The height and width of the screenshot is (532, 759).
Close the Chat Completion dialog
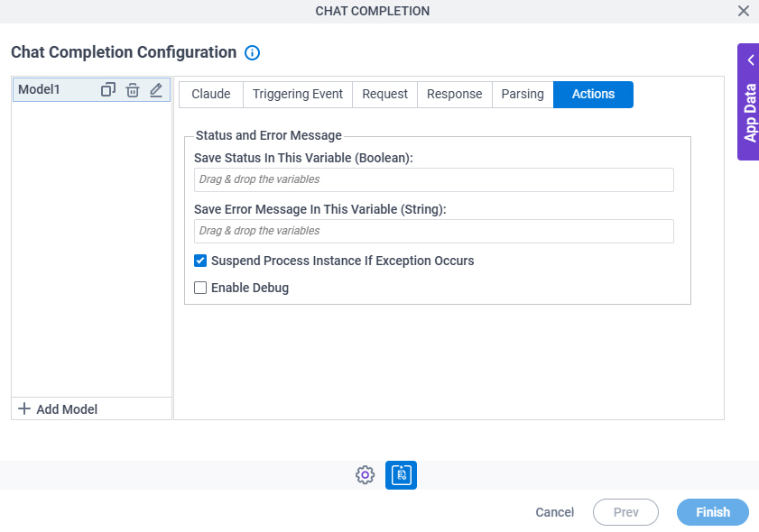[744, 11]
